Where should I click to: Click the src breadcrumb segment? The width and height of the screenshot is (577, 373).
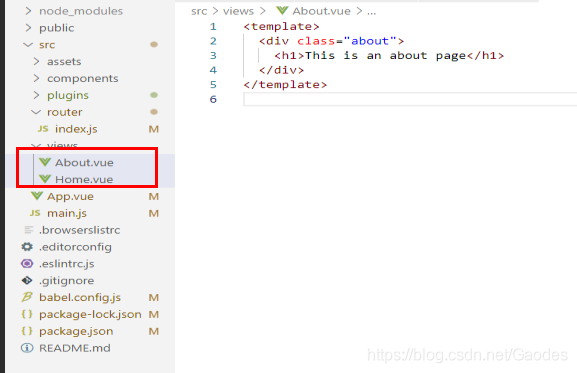tap(199, 11)
